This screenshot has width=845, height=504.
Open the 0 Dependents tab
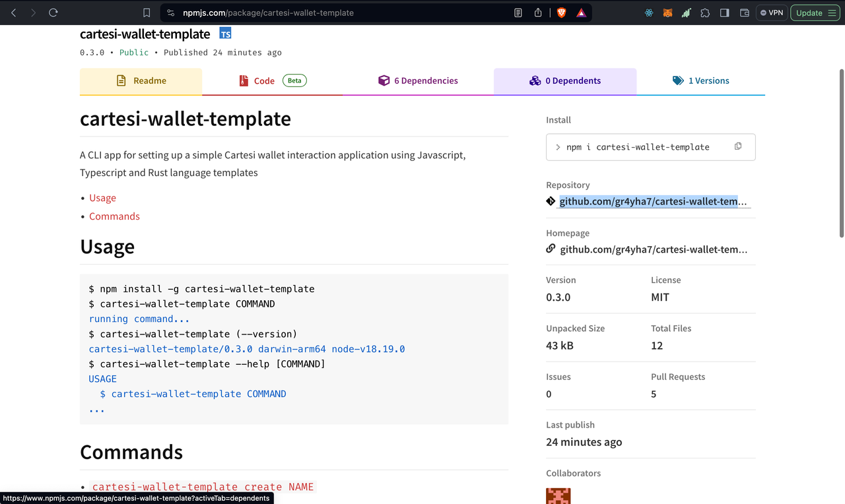[565, 80]
